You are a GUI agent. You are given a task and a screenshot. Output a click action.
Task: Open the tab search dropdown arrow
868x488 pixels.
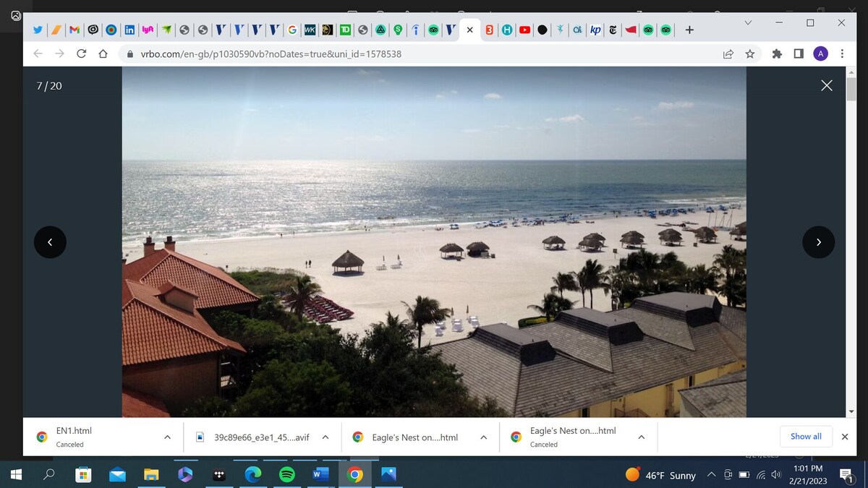click(x=748, y=23)
